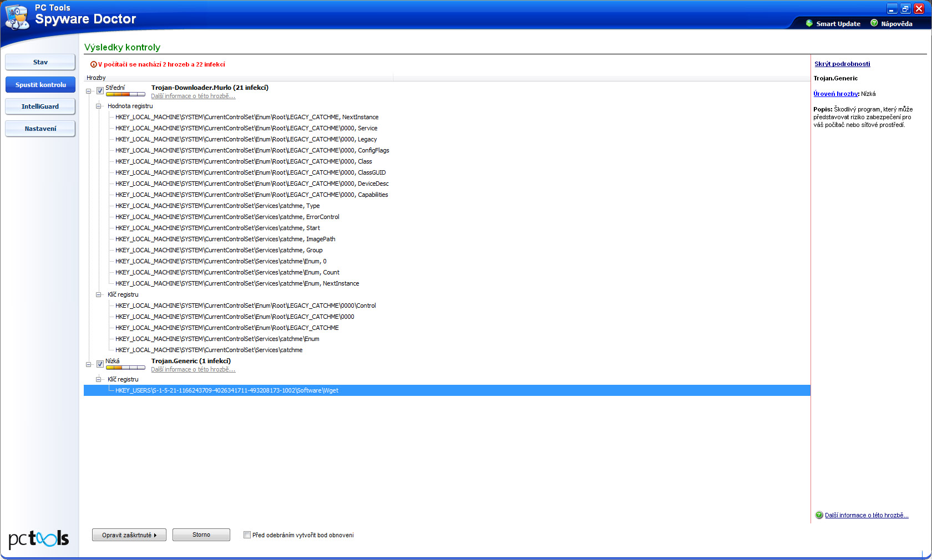Uncheck the Trojan-Downloader.Murlo threat checkbox
932x560 pixels.
100,91
